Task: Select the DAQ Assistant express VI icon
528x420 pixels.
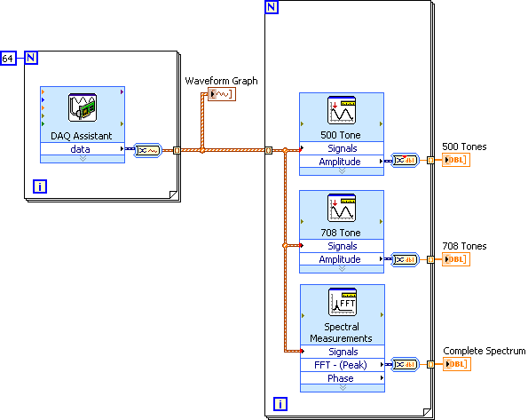Action: click(x=83, y=107)
